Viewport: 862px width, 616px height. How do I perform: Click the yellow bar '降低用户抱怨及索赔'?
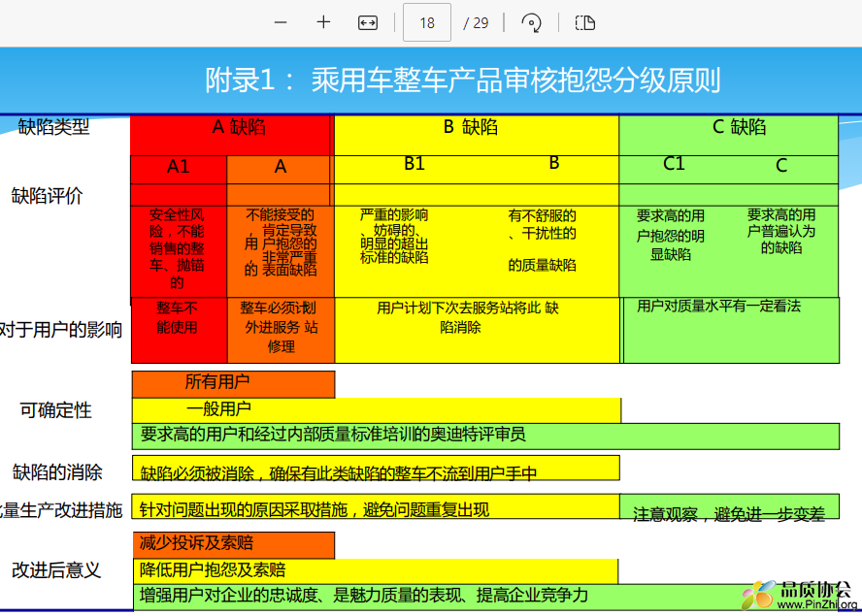pos(376,571)
